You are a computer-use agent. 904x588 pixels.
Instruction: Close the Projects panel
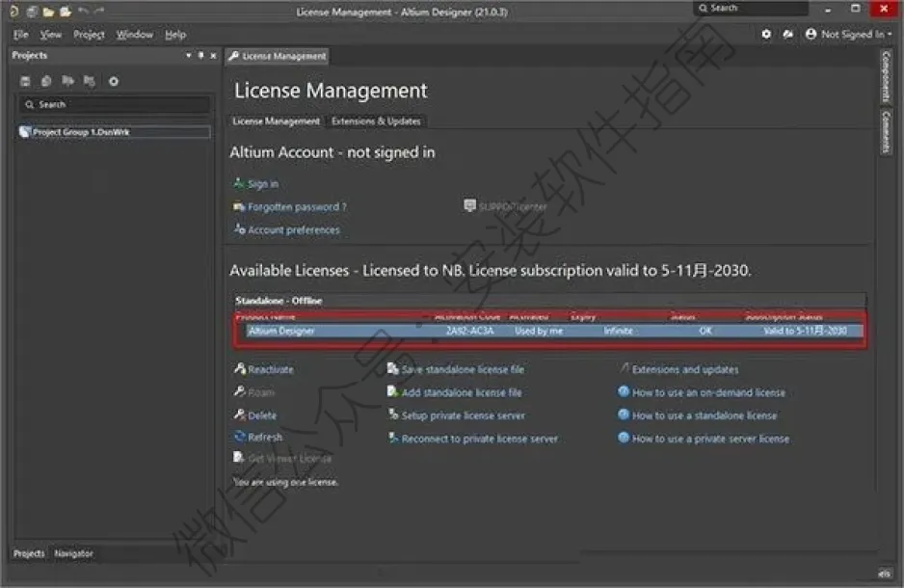(213, 55)
